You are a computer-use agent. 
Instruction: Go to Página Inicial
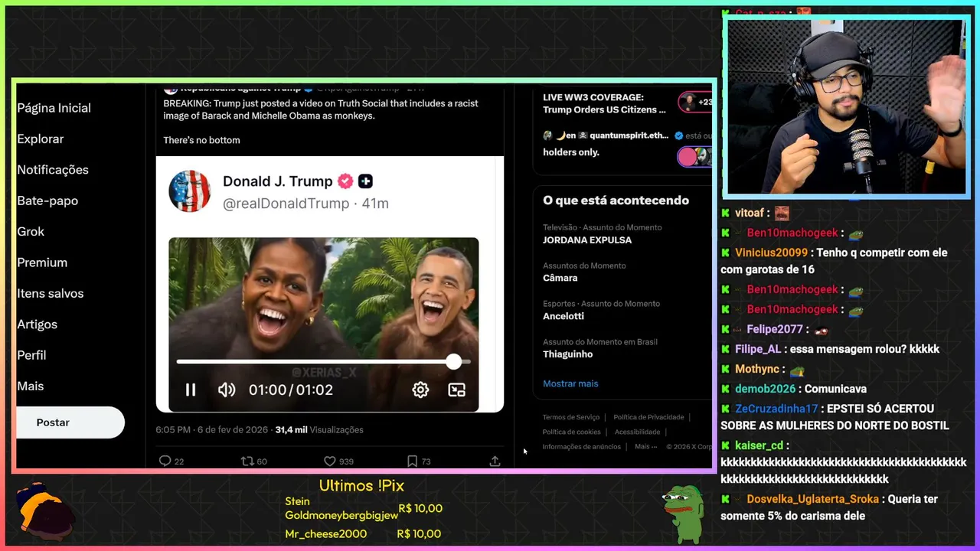[x=54, y=108]
